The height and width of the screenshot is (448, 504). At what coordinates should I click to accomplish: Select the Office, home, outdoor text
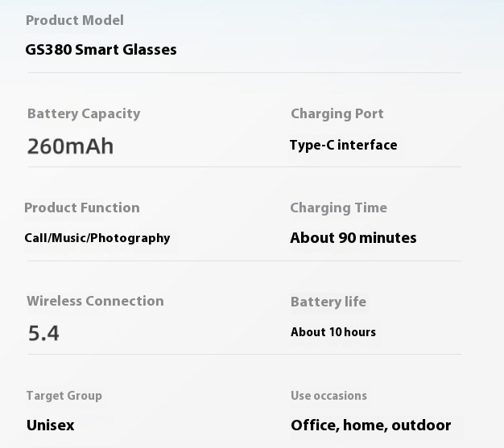click(x=371, y=425)
